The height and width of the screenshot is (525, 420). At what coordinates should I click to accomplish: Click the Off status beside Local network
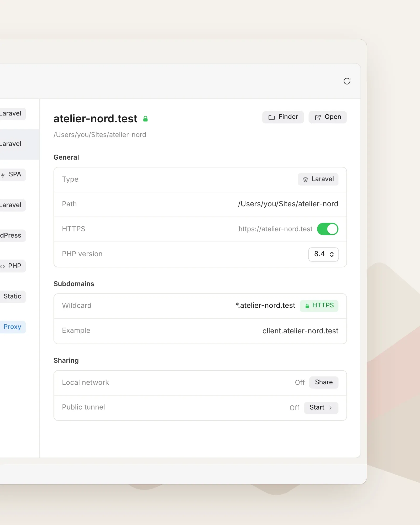click(x=300, y=382)
